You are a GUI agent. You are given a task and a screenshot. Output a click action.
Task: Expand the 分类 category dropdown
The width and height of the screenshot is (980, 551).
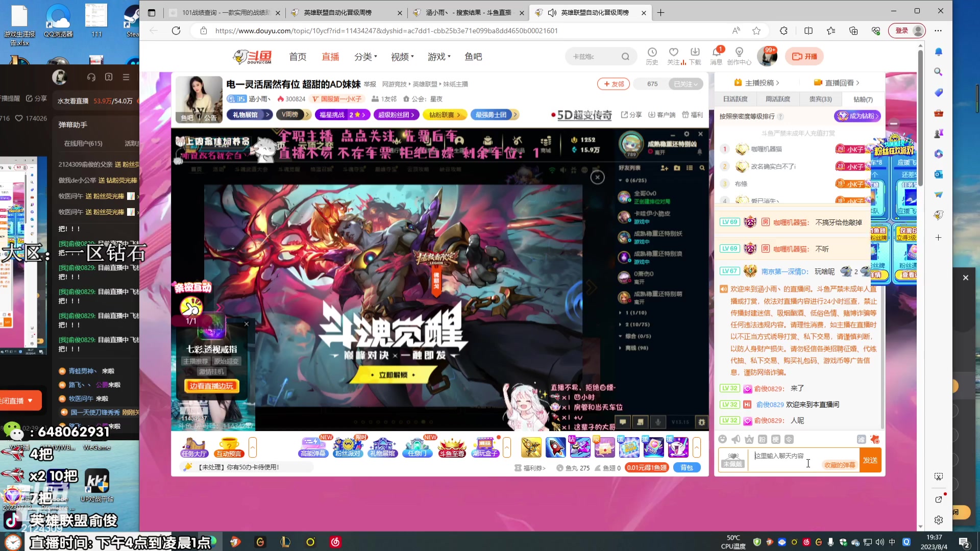pyautogui.click(x=365, y=57)
